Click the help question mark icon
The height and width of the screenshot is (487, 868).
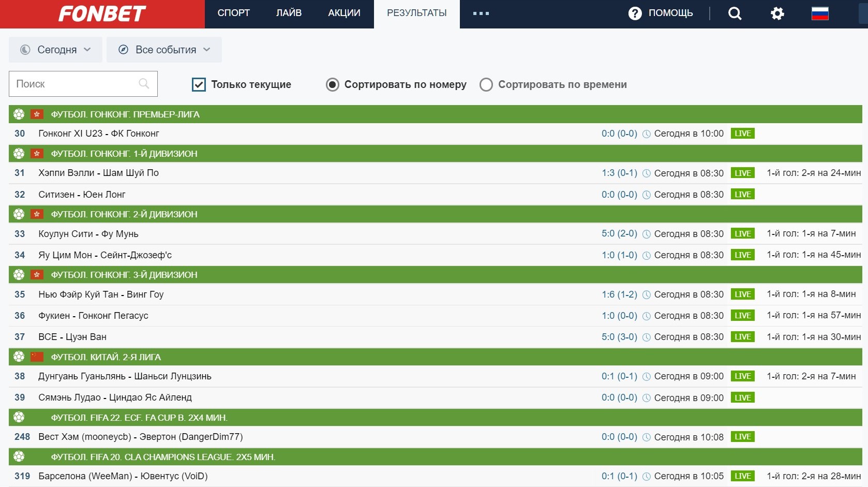click(x=635, y=13)
